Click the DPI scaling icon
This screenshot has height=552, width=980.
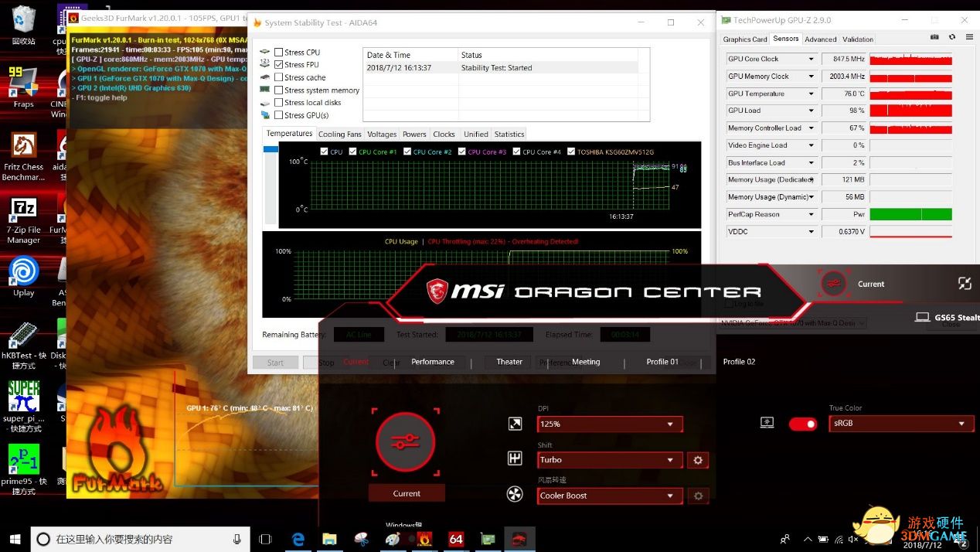point(515,424)
